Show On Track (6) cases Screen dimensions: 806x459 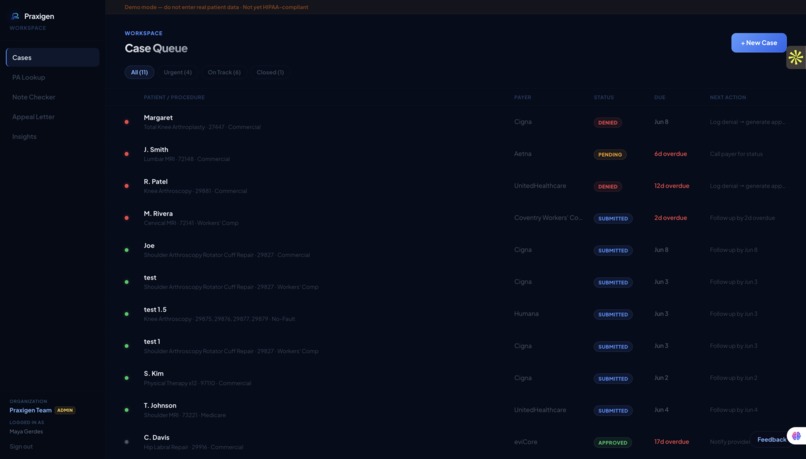[x=224, y=72]
